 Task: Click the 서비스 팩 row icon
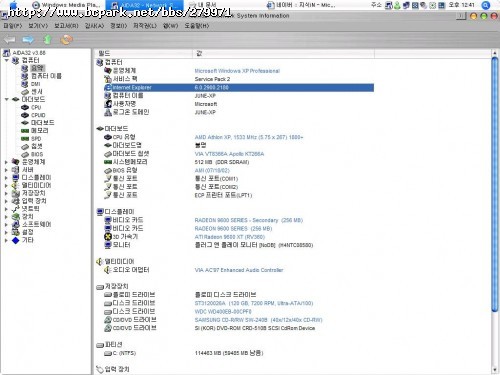(108, 79)
